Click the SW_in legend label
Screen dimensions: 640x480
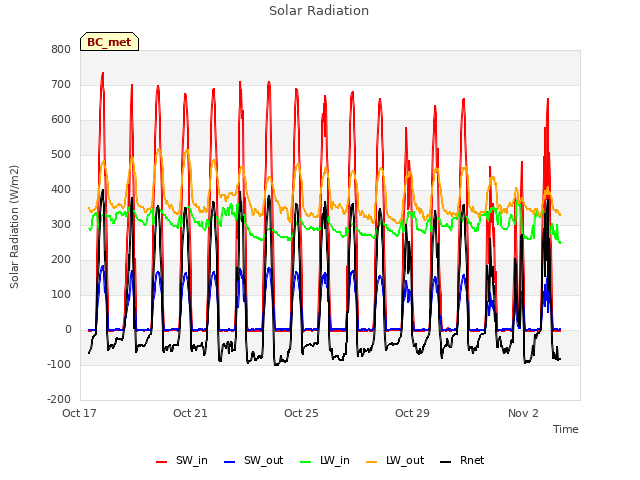pos(192,460)
